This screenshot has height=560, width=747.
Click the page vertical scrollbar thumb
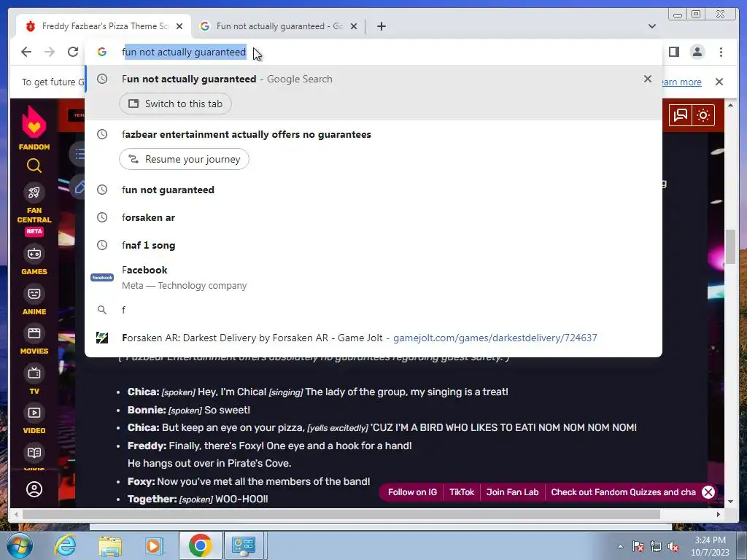(x=731, y=246)
